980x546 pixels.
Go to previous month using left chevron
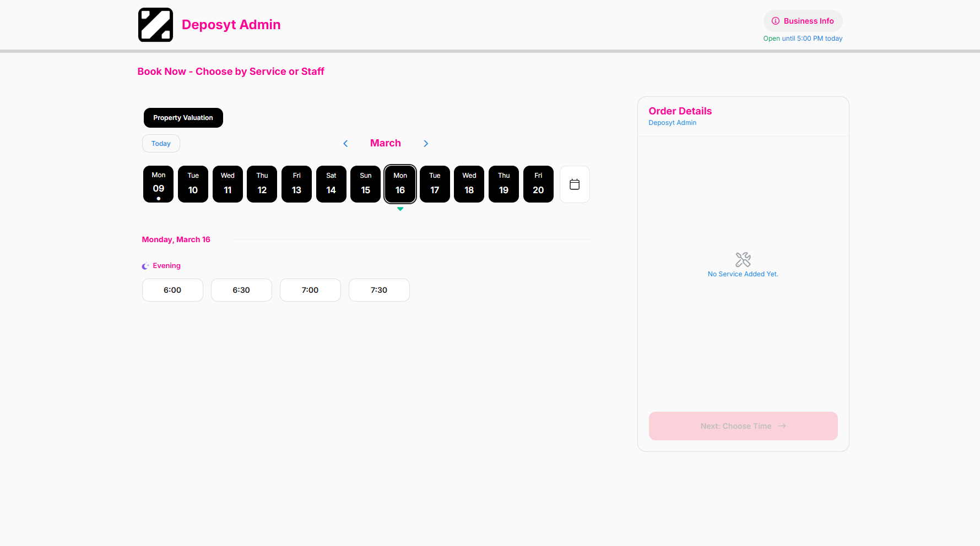pyautogui.click(x=345, y=144)
